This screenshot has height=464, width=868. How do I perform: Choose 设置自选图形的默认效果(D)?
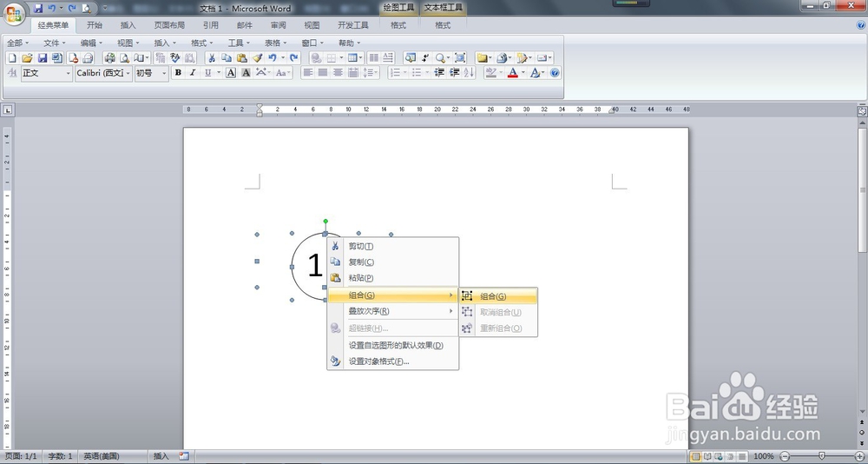(392, 345)
